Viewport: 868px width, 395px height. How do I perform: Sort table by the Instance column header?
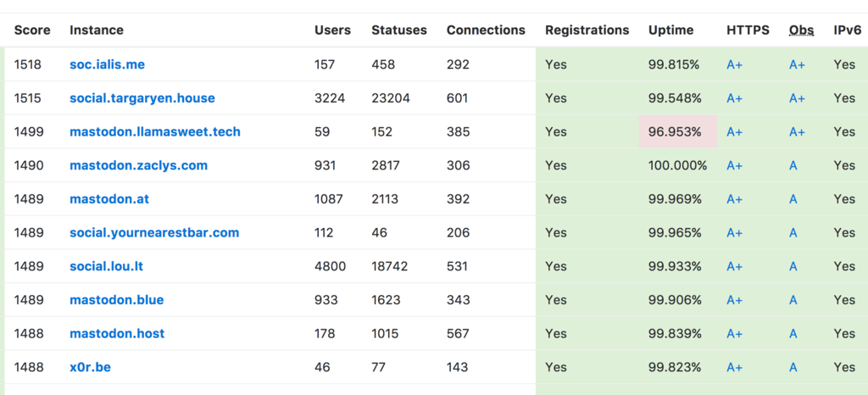point(97,30)
